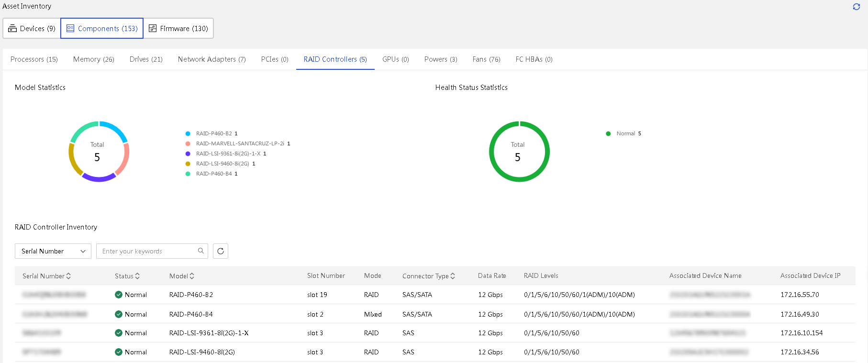Reload RAID Controller Inventory table

pyautogui.click(x=221, y=251)
